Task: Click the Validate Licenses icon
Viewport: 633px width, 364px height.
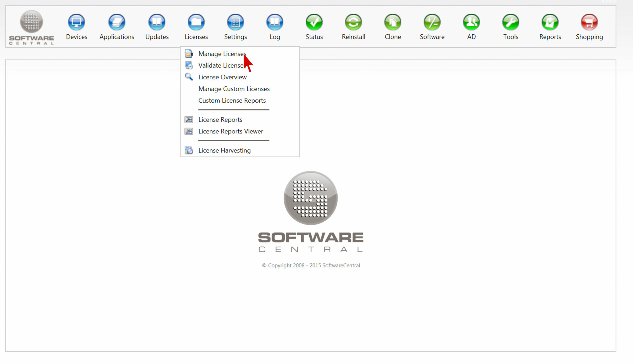Action: 189,65
